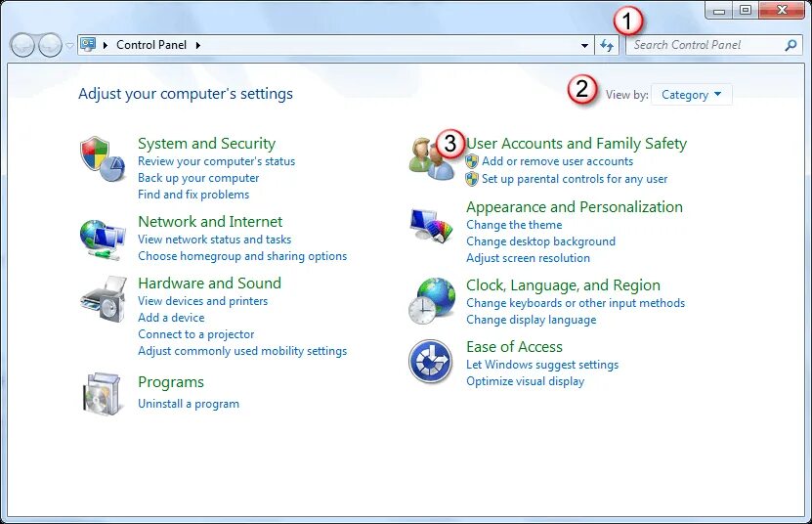The image size is (812, 524).
Task: Click shield icon beside Set up parental controls
Action: 472,179
